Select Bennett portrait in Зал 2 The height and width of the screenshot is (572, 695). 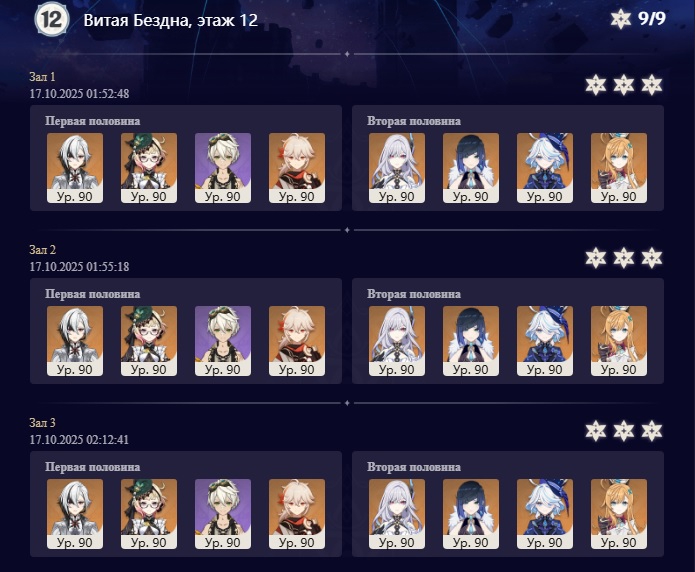[x=223, y=341]
